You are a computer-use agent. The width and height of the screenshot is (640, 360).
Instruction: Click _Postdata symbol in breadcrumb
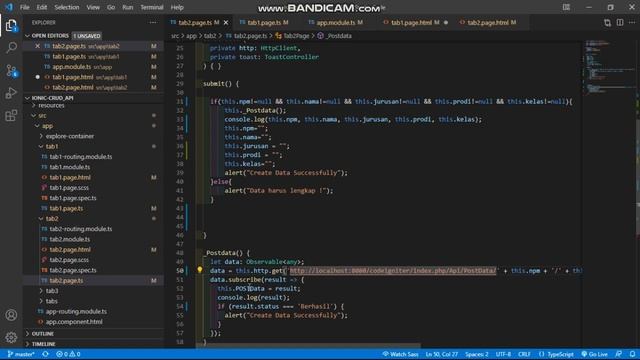pos(335,36)
